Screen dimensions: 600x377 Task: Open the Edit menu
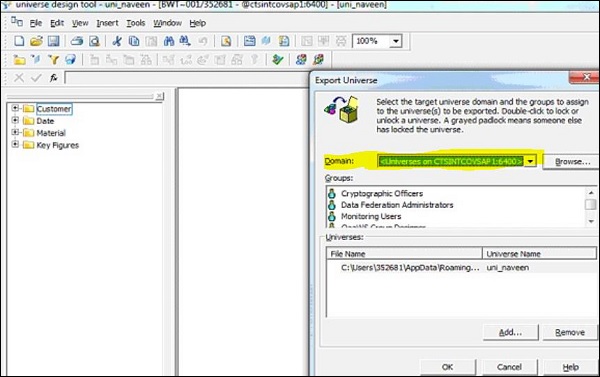pyautogui.click(x=57, y=23)
